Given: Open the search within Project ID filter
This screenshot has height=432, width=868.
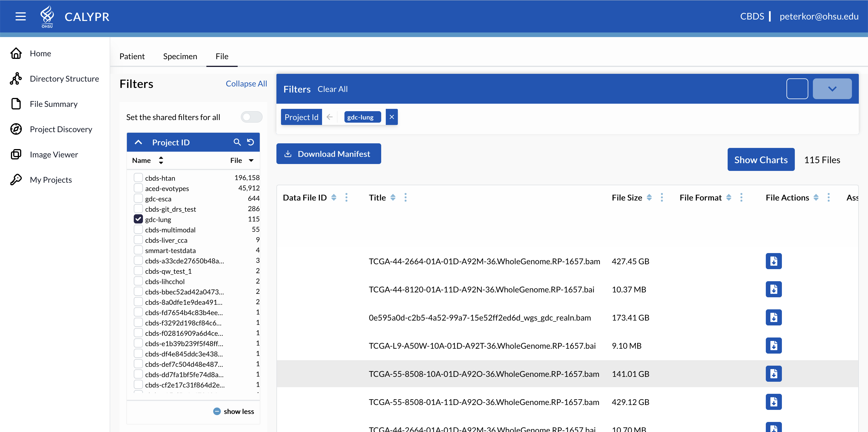Looking at the screenshot, I should coord(237,142).
